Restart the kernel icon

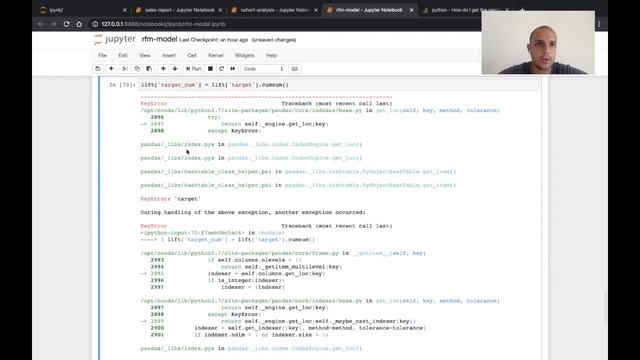pos(222,69)
